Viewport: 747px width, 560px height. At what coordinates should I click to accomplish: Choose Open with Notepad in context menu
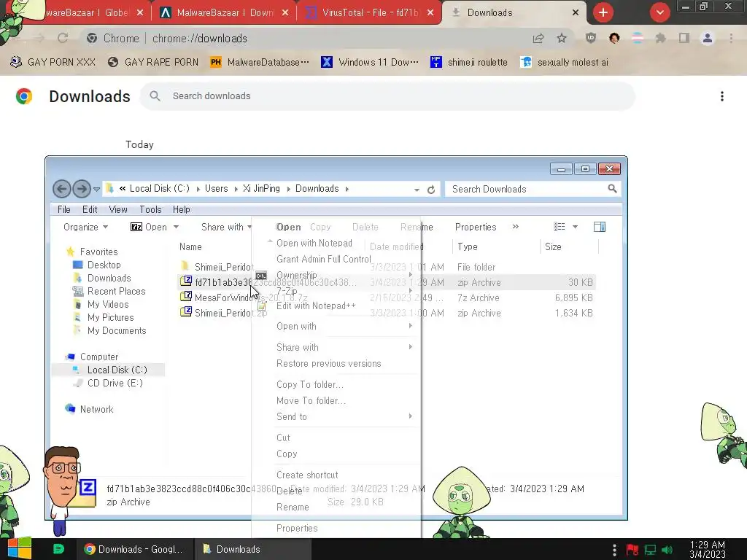pos(314,243)
